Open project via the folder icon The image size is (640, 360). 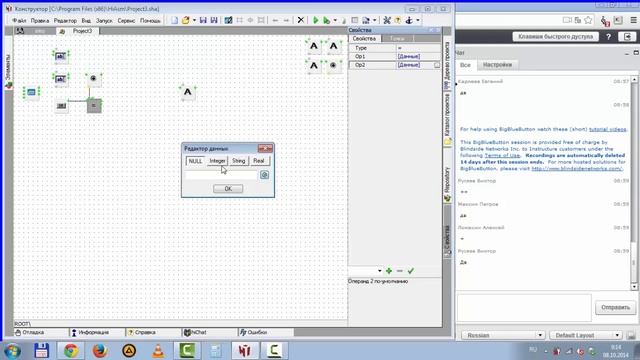(x=186, y=20)
